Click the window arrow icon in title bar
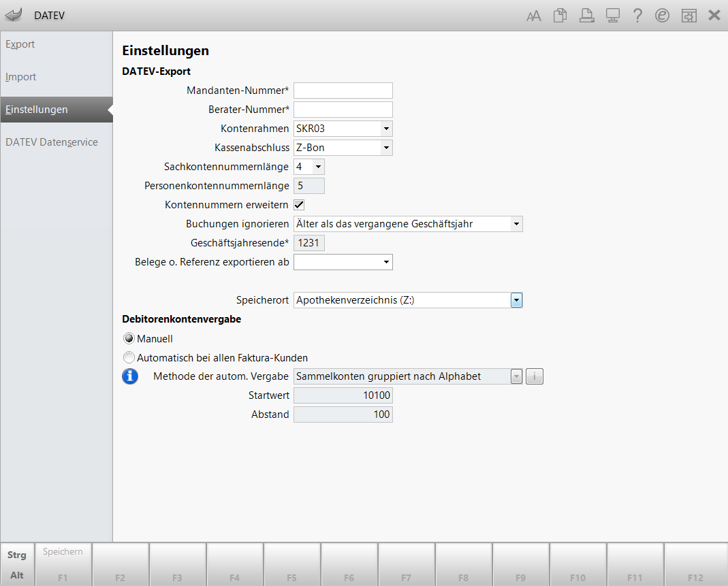This screenshot has height=586, width=728. [689, 16]
